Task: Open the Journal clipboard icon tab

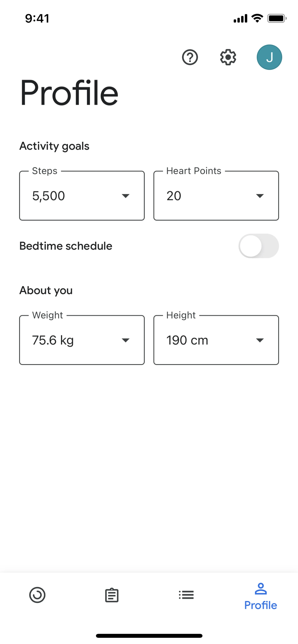Action: point(112,595)
